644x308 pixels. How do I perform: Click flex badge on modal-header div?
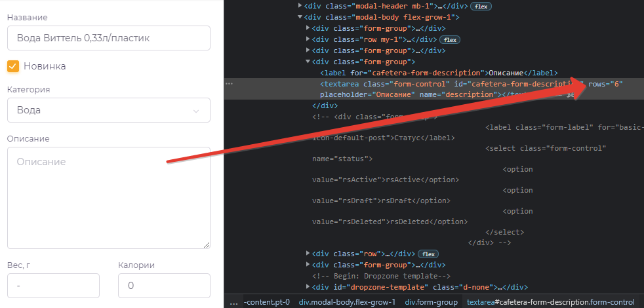coord(481,6)
